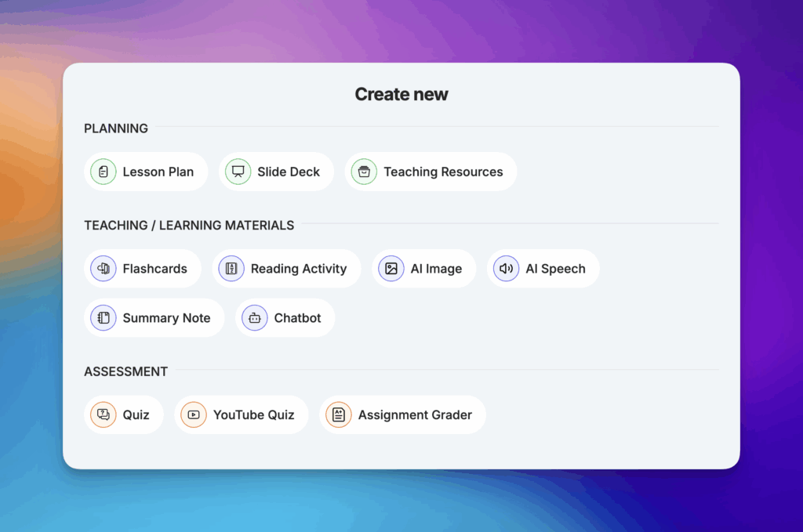Click the Summary Note notebook icon
Image resolution: width=803 pixels, height=532 pixels.
[x=103, y=317]
